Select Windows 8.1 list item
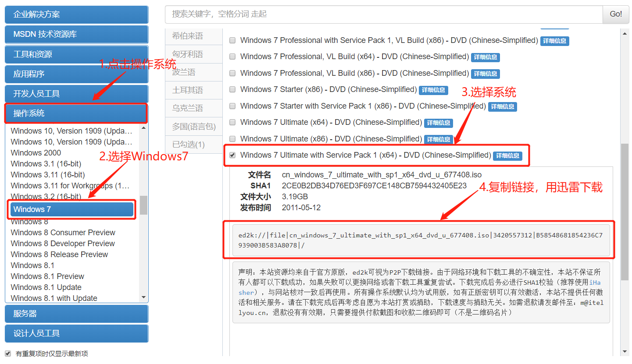 32,265
